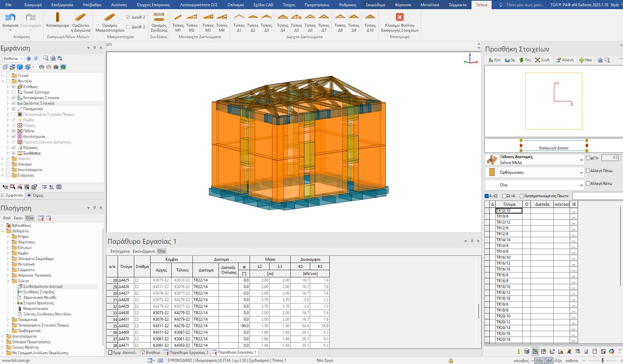This screenshot has width=623, height=364.
Task: Enable the Διεύθ-3 checkbox
Action: [x=128, y=27]
